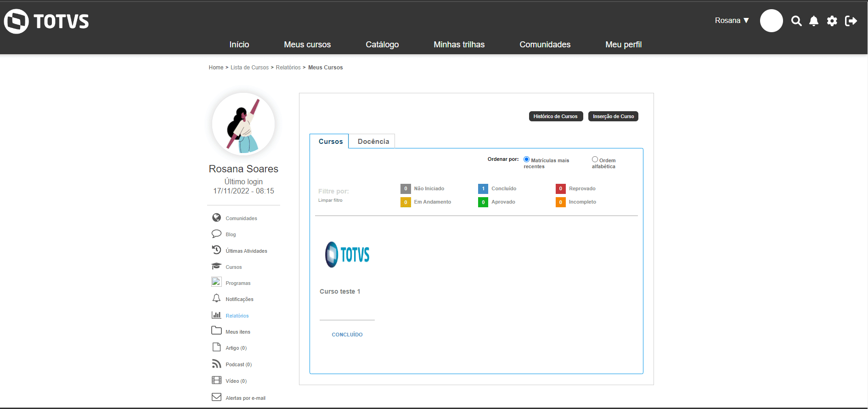Screen dimensions: 868x409
Task: Click Lista de Cursos breadcrumb
Action: 249,68
